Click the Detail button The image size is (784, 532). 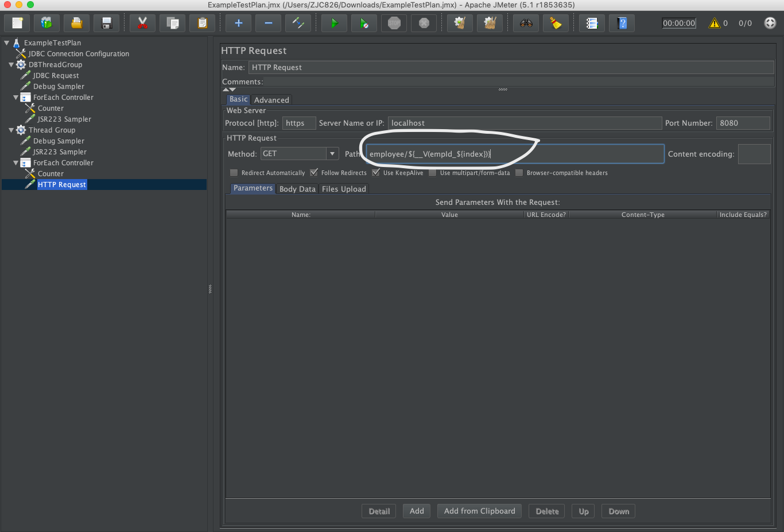point(379,511)
